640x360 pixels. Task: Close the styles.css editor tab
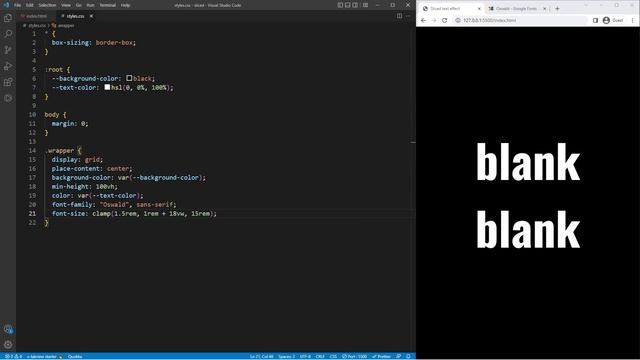(x=91, y=16)
